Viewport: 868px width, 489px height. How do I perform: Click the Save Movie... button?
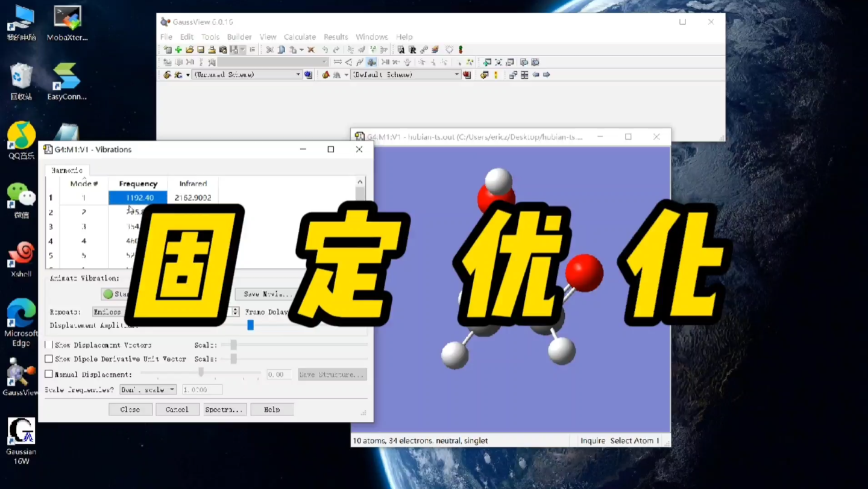point(268,294)
